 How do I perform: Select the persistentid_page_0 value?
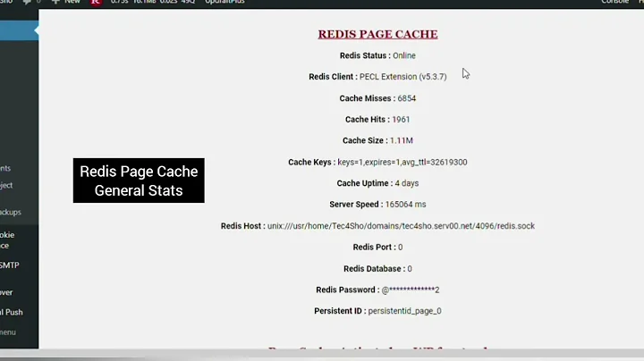coord(404,311)
